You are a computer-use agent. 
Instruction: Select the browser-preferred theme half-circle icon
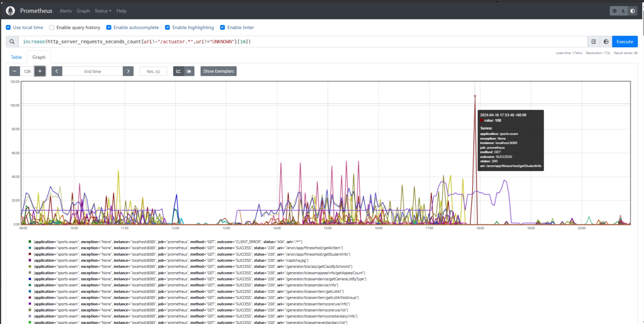[632, 11]
